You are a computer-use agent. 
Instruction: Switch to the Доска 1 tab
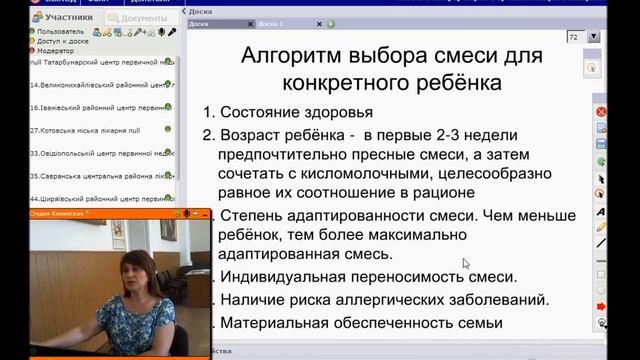pos(286,24)
